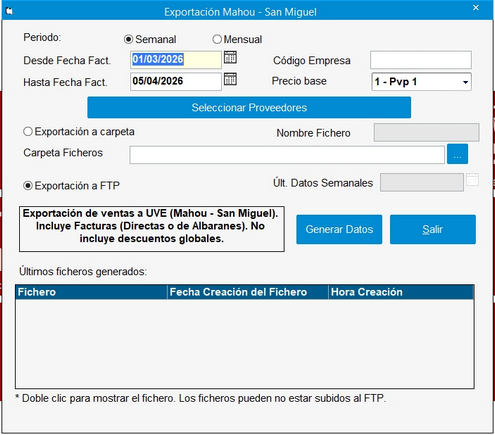The width and height of the screenshot is (495, 435).
Task: Click the Carpeta Ficheros path field
Action: pyautogui.click(x=287, y=155)
